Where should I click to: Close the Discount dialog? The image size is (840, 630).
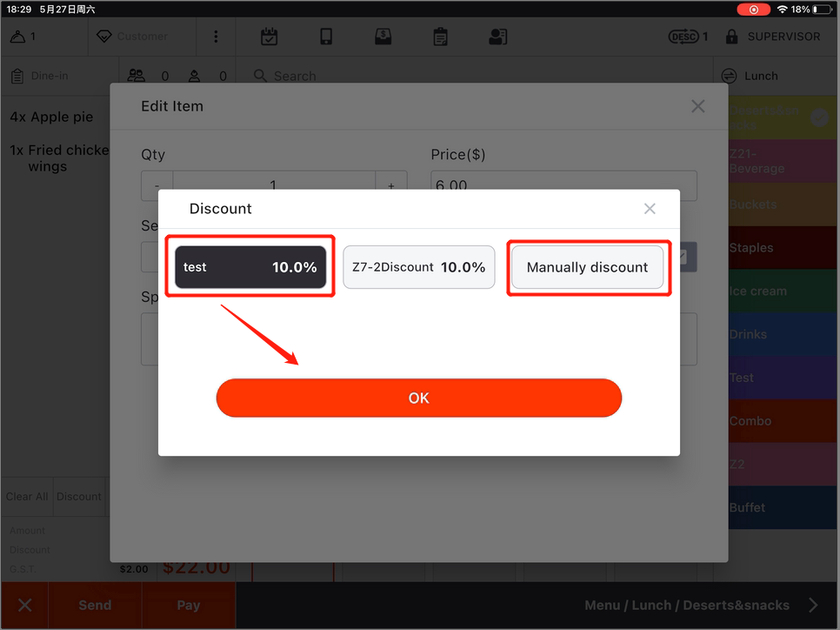coord(650,209)
